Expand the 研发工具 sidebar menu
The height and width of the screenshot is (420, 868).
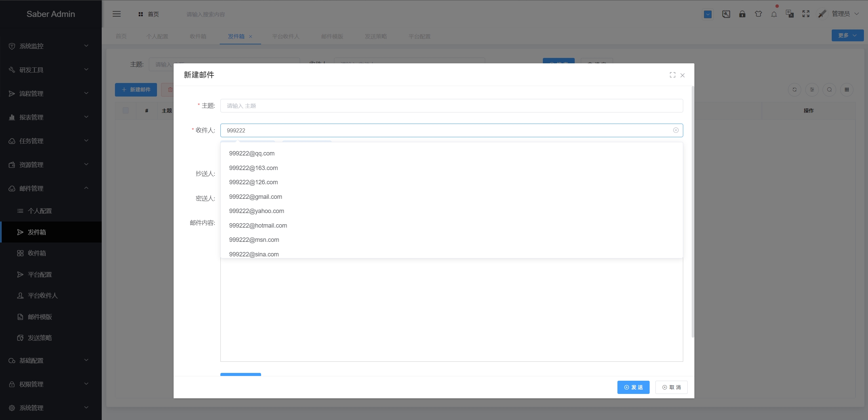(x=51, y=70)
